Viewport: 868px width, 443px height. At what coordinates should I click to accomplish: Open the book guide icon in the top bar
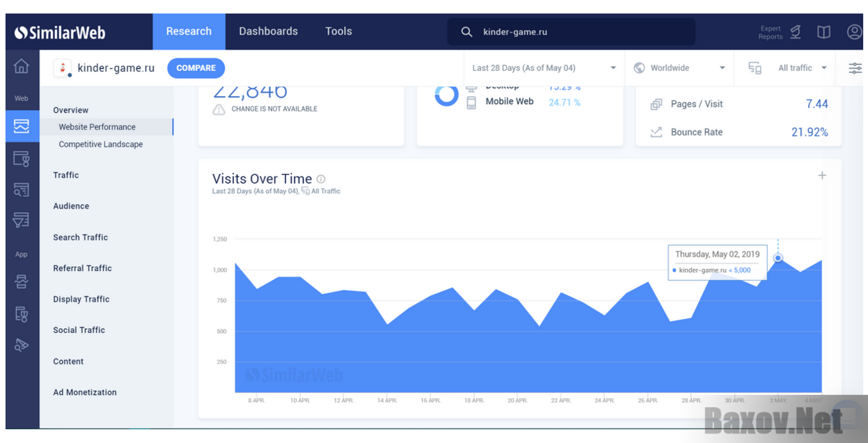coord(824,32)
